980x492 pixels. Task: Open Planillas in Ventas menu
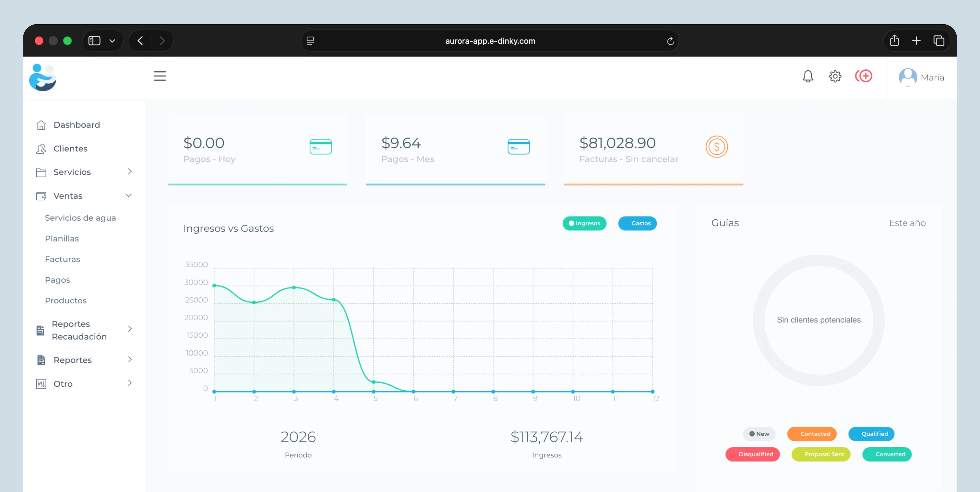click(62, 239)
